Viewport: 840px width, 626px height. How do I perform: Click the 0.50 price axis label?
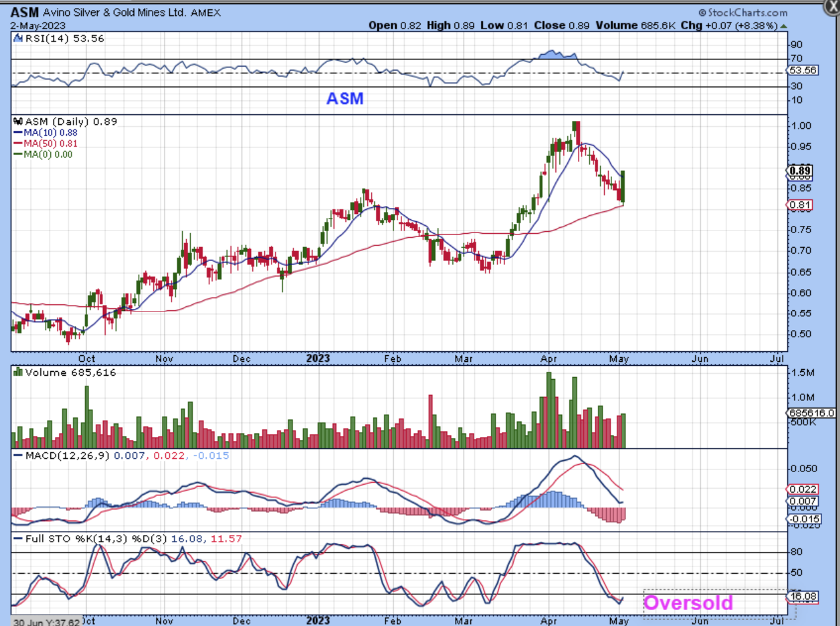(801, 333)
